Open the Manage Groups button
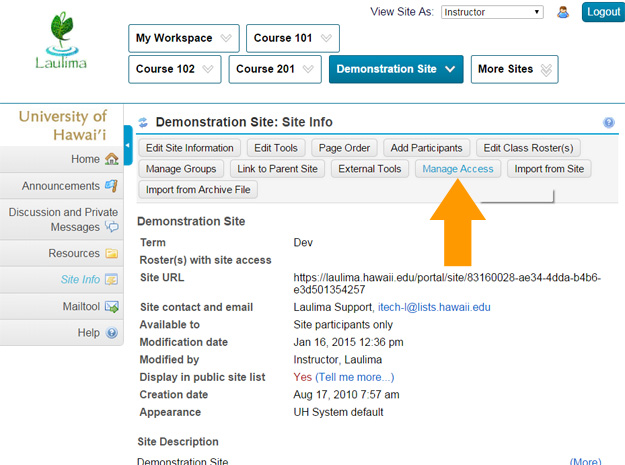Image resolution: width=625 pixels, height=465 pixels. pos(181,169)
